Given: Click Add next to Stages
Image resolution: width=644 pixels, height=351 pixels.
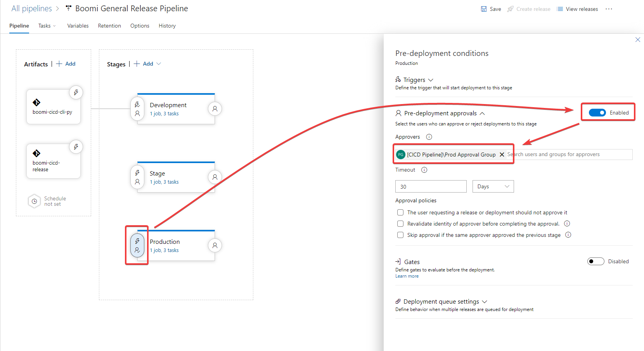Looking at the screenshot, I should click(144, 64).
